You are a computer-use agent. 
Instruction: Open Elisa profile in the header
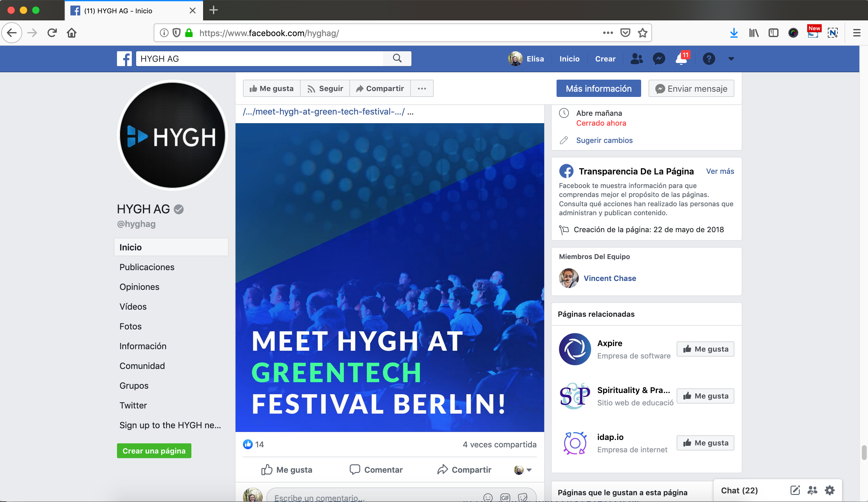coord(526,59)
